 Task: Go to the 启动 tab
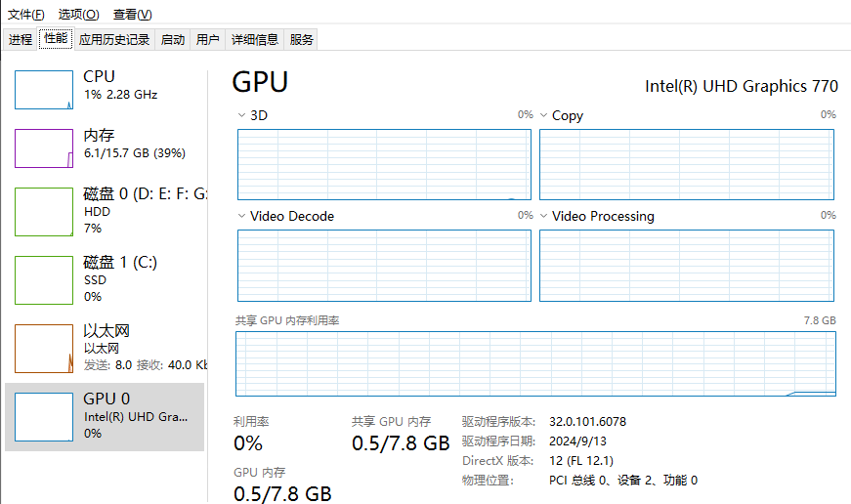tap(173, 40)
